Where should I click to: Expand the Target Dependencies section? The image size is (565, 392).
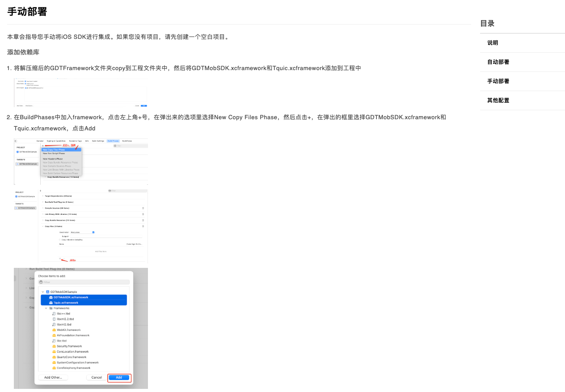[x=43, y=196]
